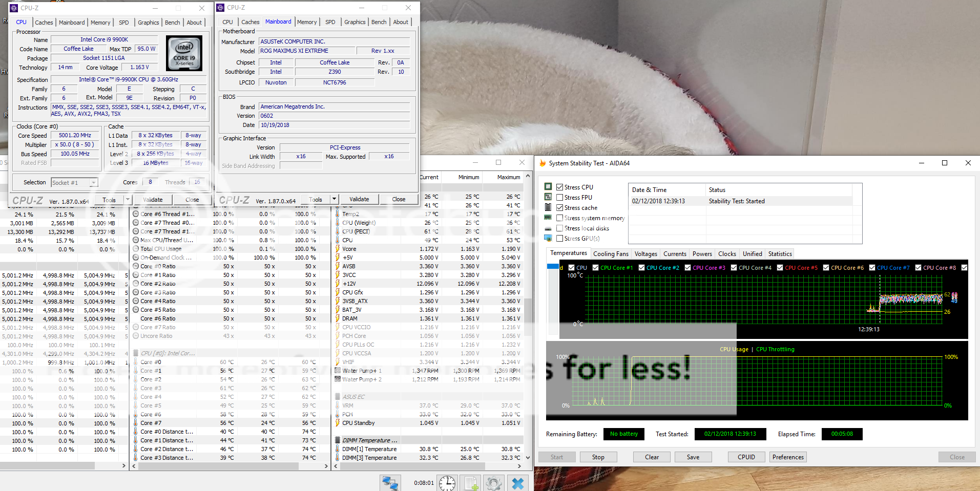Select Clocks tab in AIDA64

click(727, 254)
